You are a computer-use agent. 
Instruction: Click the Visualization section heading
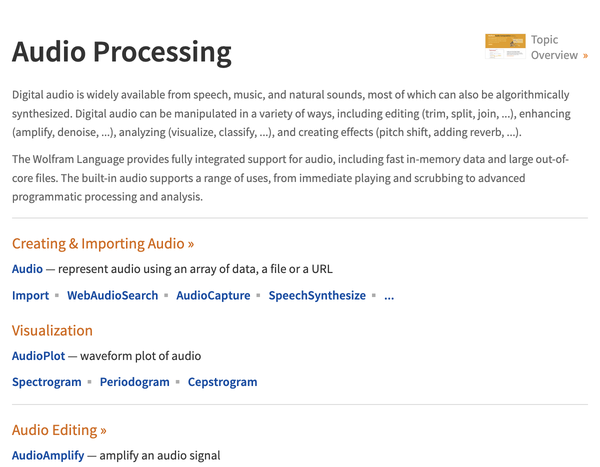click(52, 330)
